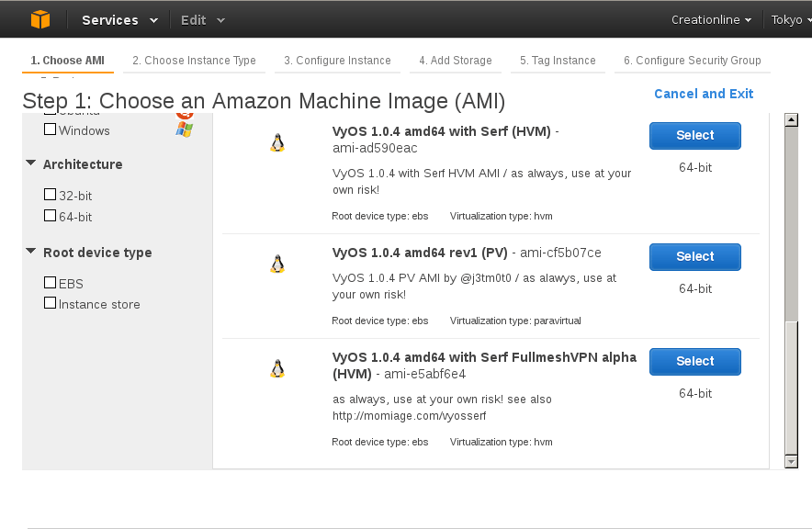Go to the 1. Choose AMI tab
Screen dimensions: 812x529
tap(68, 61)
